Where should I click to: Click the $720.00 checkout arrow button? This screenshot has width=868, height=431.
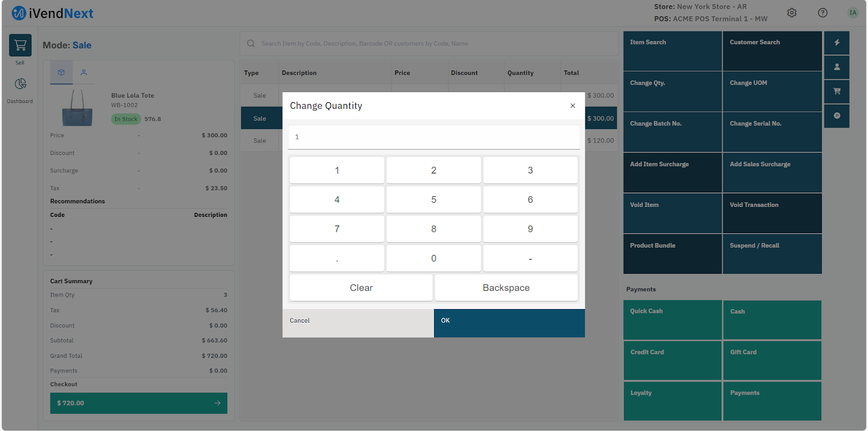pos(138,403)
